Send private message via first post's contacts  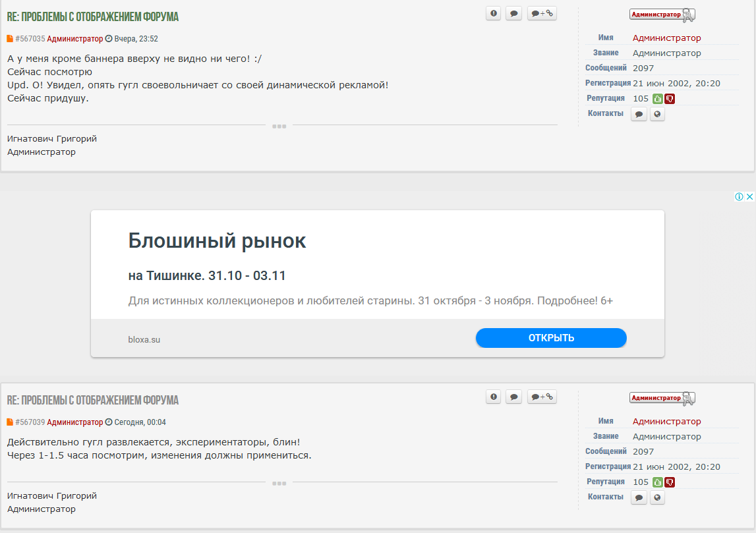click(639, 114)
